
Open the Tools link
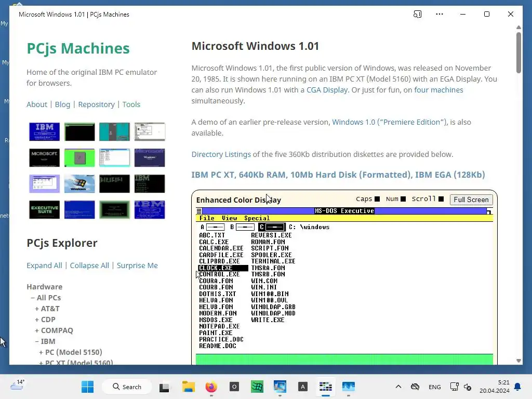click(x=131, y=104)
